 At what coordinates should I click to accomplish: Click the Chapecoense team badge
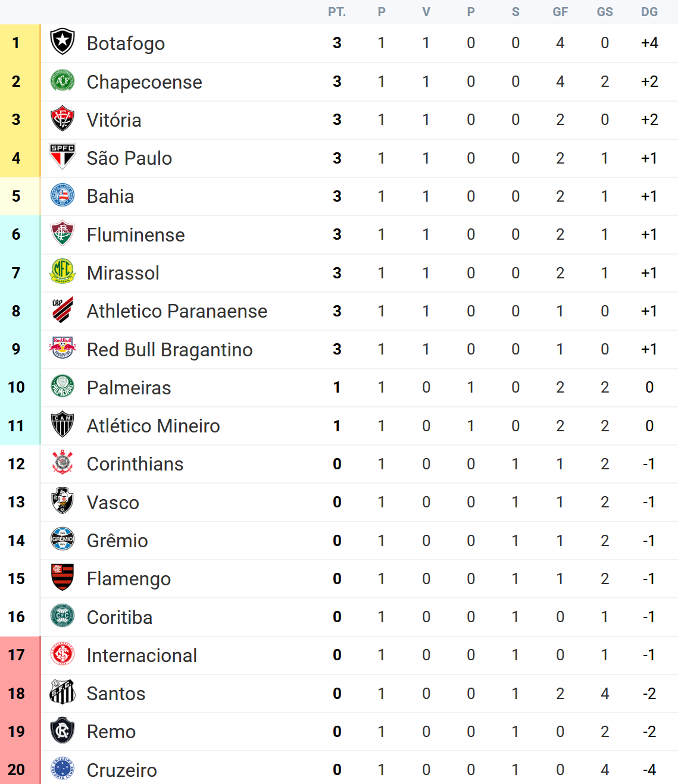63,81
